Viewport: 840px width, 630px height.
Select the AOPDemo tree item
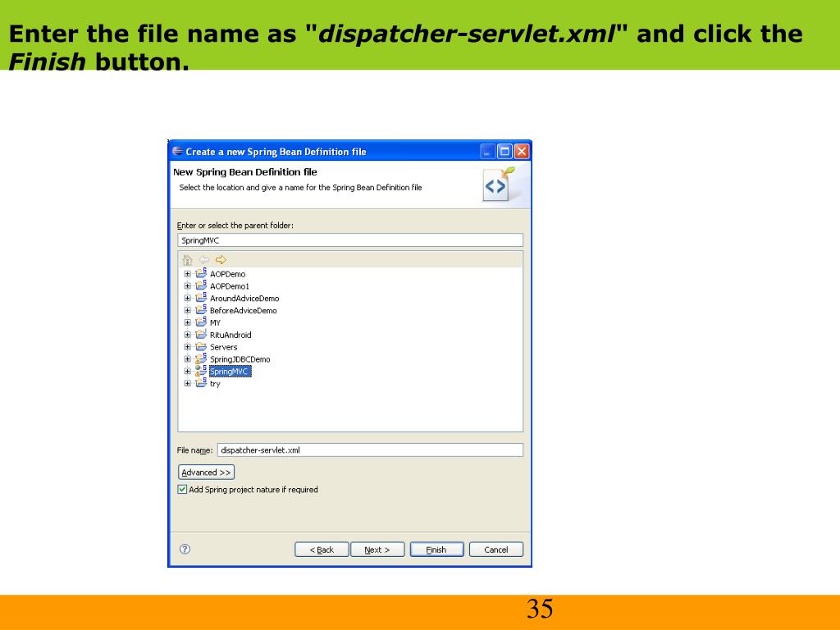click(228, 274)
